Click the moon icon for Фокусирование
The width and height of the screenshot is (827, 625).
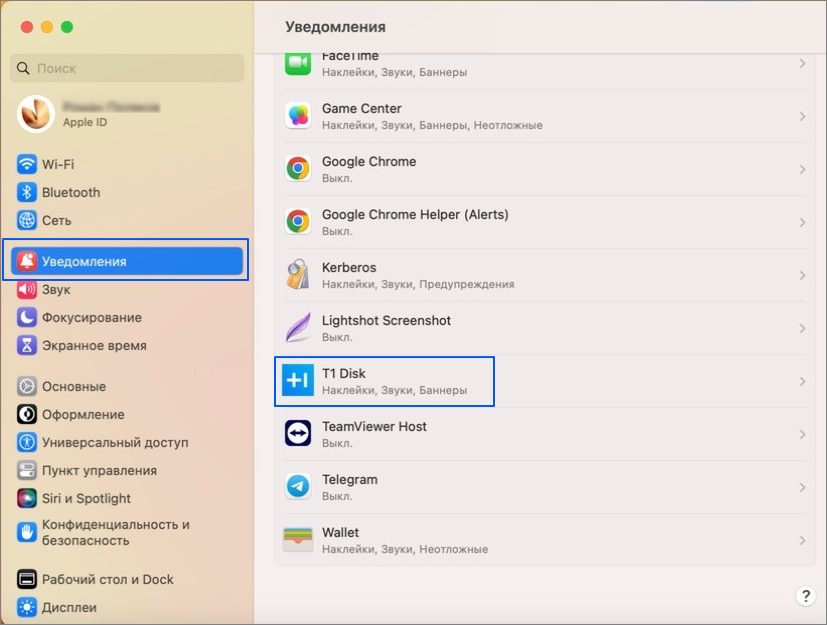click(x=26, y=318)
